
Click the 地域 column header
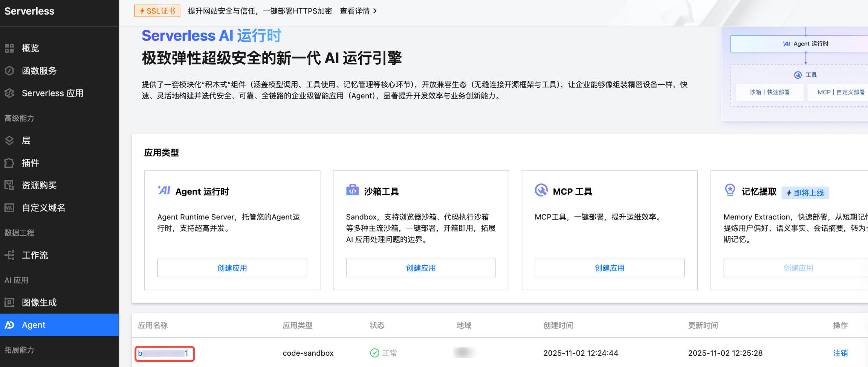[464, 325]
